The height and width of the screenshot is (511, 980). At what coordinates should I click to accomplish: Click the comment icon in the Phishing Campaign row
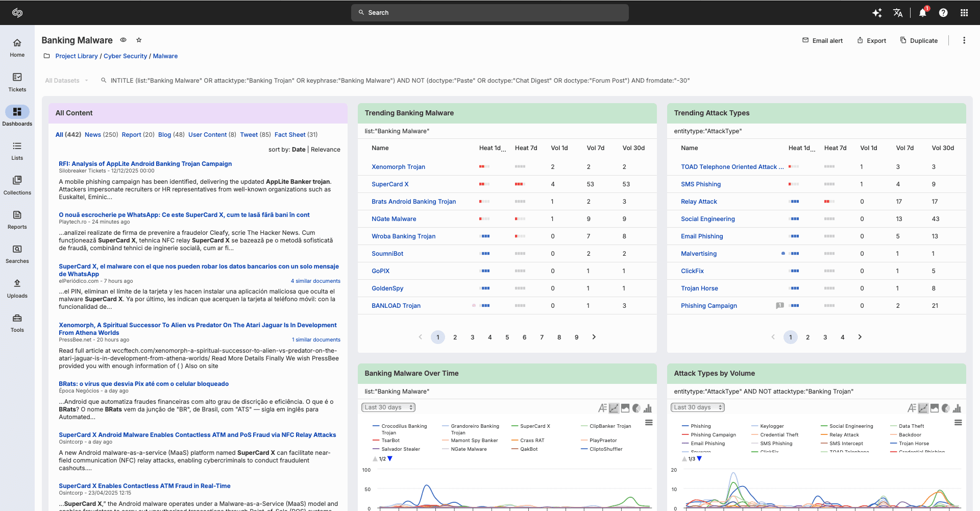pyautogui.click(x=780, y=305)
